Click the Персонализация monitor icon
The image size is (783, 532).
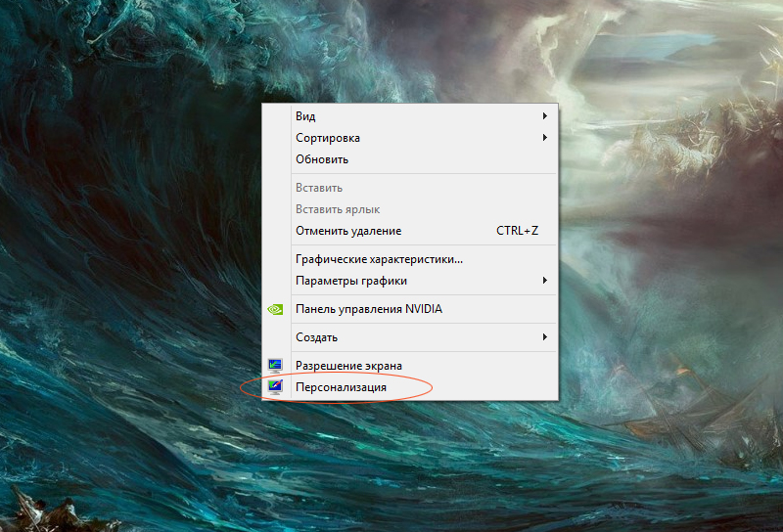coord(275,387)
